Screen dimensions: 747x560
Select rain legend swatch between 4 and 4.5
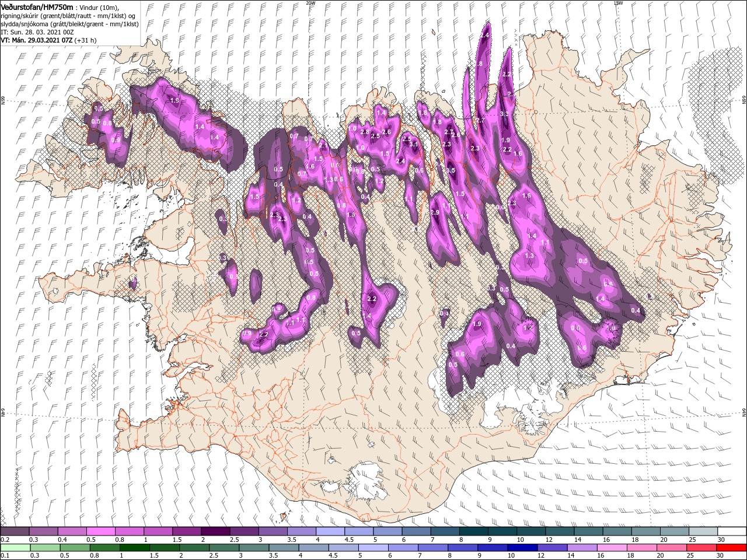point(313,548)
